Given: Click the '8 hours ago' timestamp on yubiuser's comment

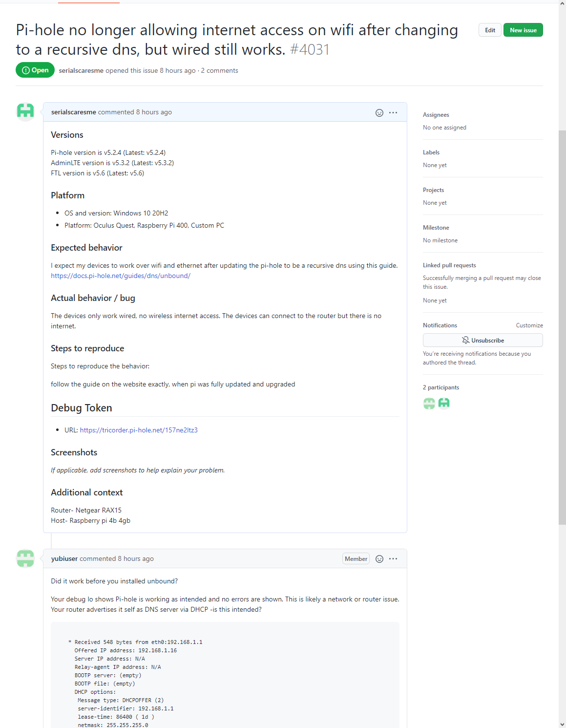Looking at the screenshot, I should click(x=136, y=559).
